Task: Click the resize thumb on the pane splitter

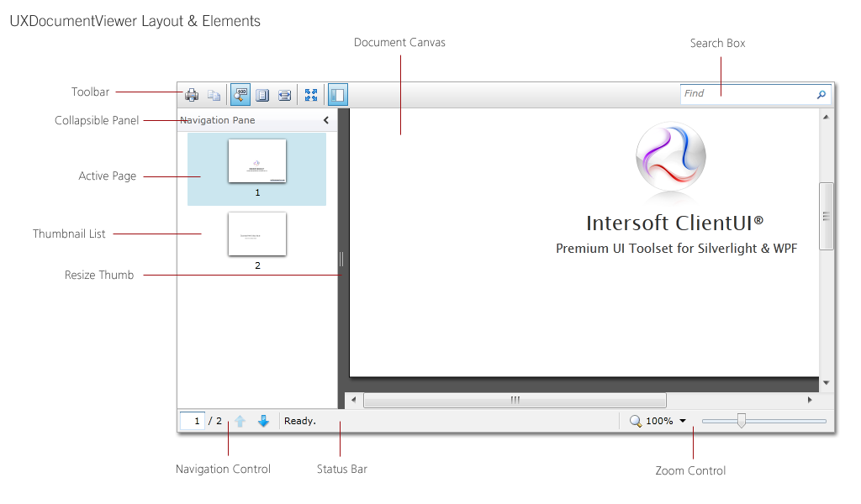Action: tap(341, 260)
